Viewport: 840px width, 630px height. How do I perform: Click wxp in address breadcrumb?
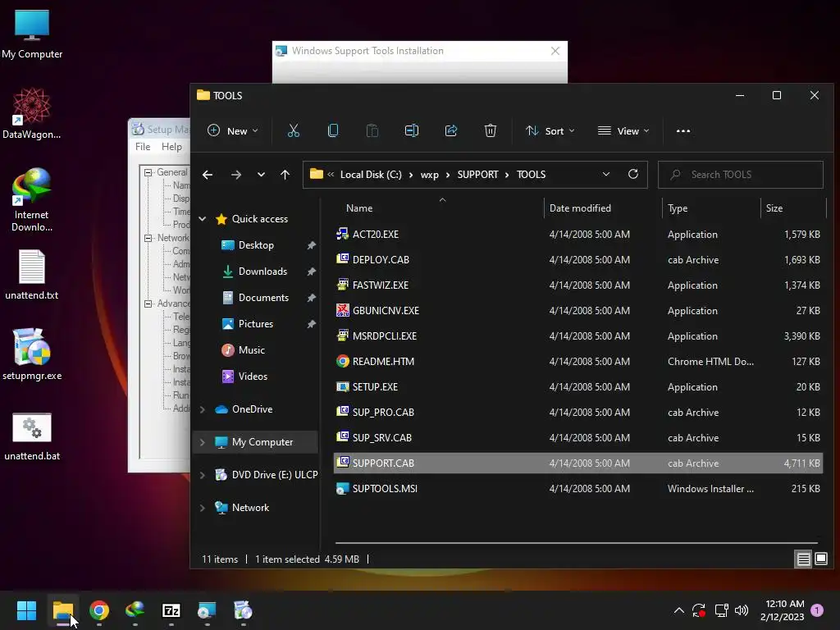(x=430, y=175)
